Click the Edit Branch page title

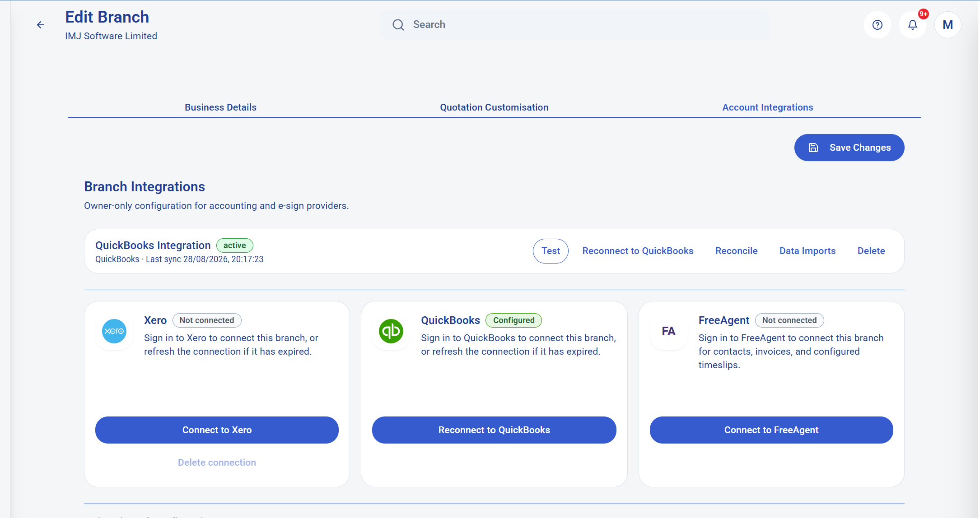tap(107, 17)
